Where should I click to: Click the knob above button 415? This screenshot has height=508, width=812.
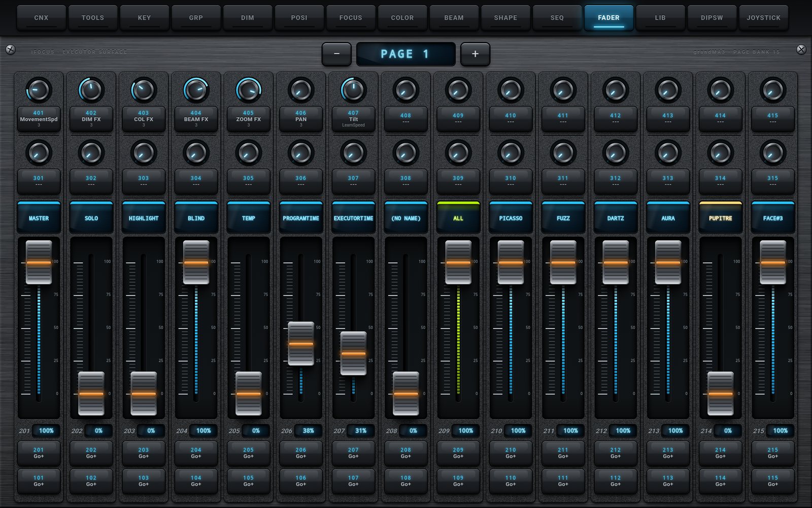point(773,90)
